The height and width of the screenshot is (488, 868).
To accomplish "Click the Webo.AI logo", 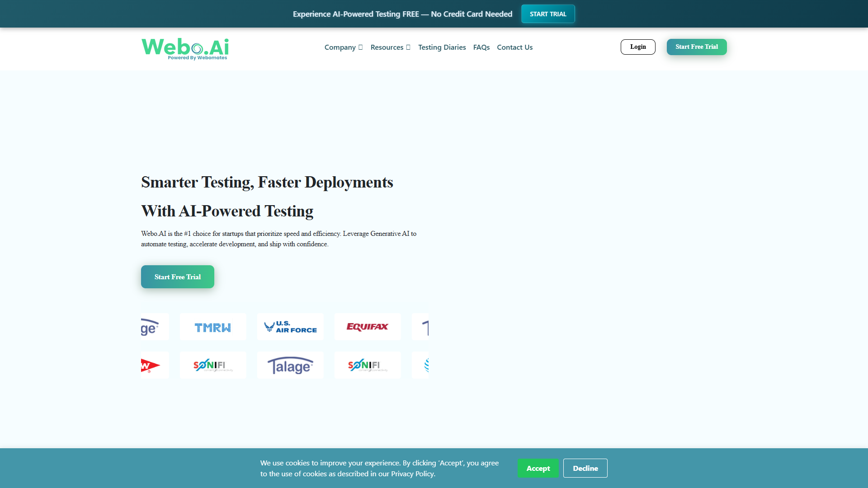I will click(x=185, y=49).
